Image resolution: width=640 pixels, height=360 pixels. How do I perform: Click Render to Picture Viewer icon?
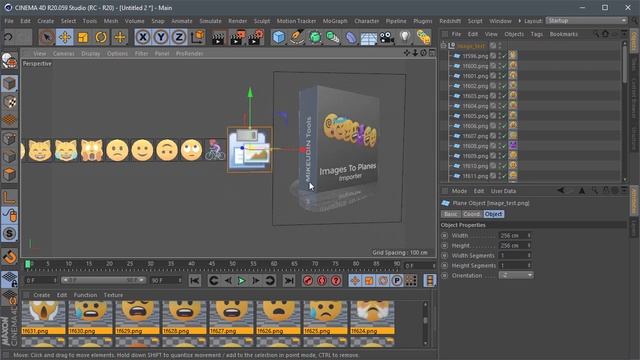(x=237, y=38)
